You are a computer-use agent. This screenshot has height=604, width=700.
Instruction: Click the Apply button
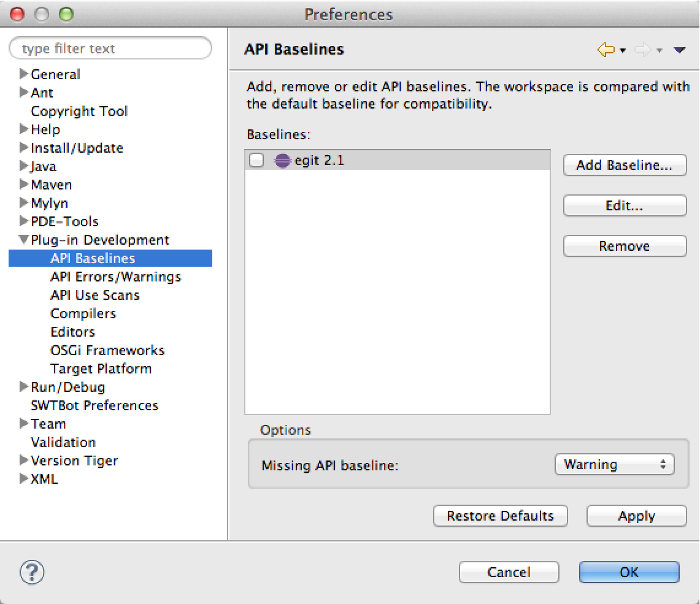[636, 516]
